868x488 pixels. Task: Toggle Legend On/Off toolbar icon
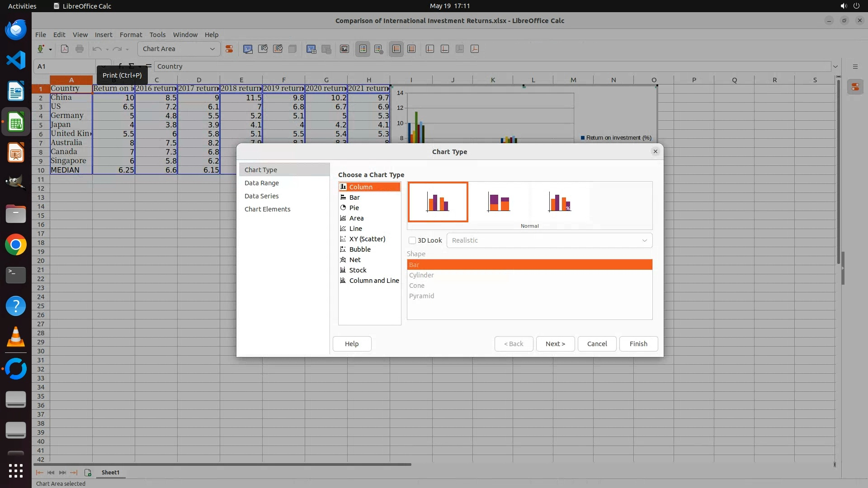(x=363, y=49)
